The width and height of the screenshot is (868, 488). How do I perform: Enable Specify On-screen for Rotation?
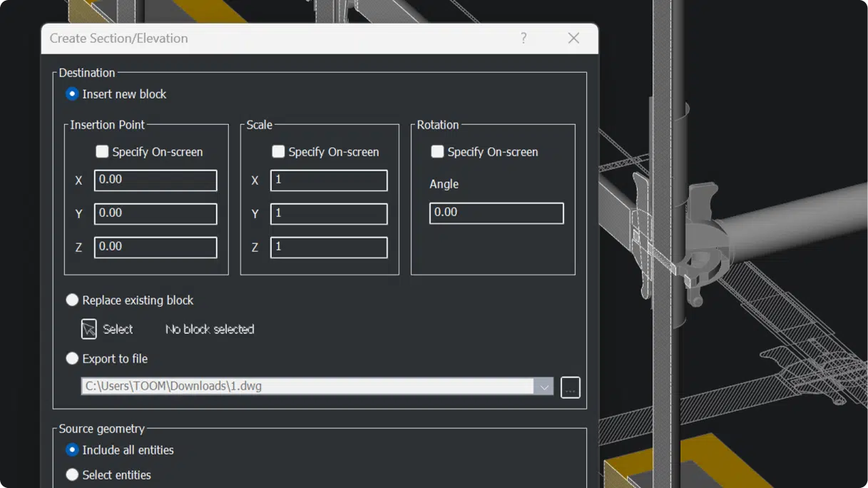[x=437, y=152]
